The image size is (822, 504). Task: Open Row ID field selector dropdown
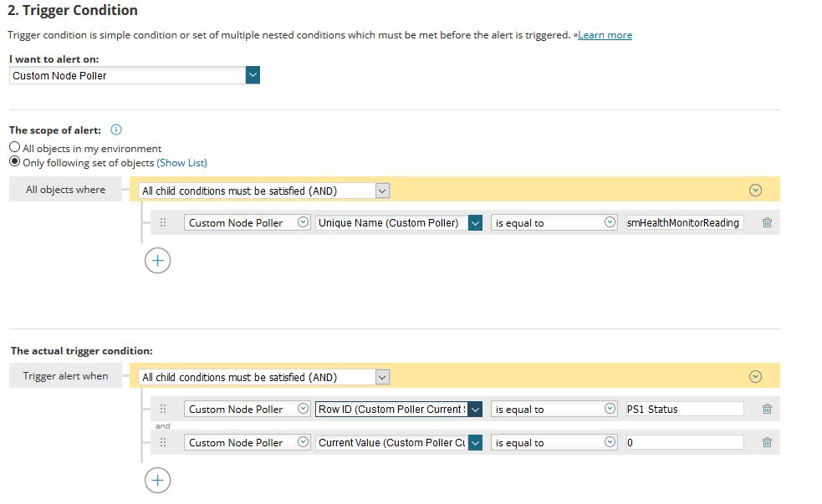point(475,410)
